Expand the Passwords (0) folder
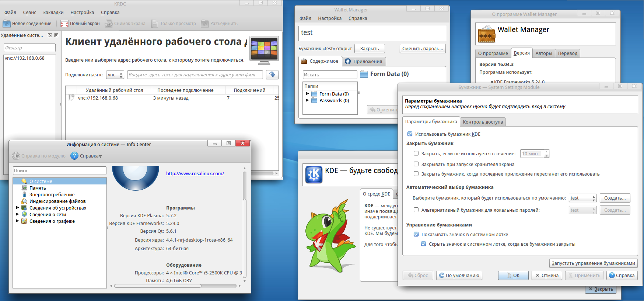644x301 pixels. (x=307, y=100)
